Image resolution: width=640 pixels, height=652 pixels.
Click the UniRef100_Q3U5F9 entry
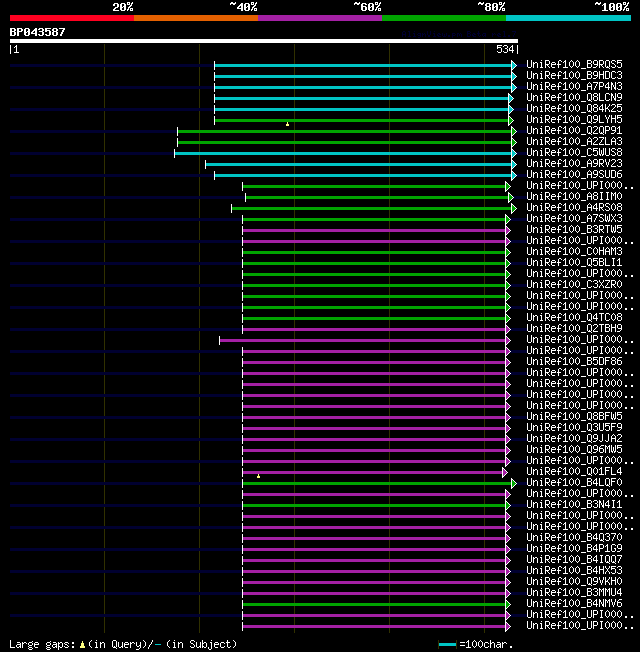coord(574,427)
